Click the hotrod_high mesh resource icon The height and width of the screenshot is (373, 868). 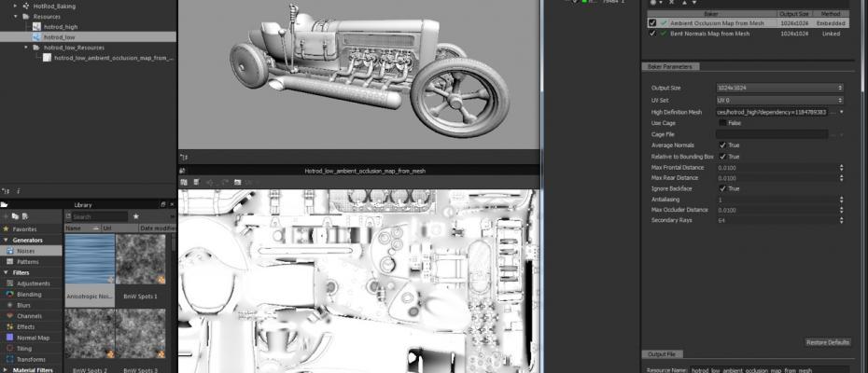point(36,26)
